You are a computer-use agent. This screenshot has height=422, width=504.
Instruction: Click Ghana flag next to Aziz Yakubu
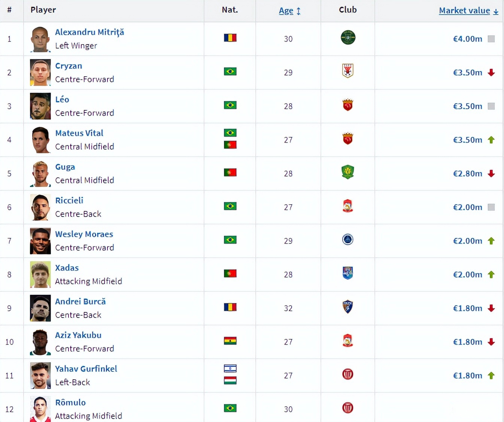(230, 341)
